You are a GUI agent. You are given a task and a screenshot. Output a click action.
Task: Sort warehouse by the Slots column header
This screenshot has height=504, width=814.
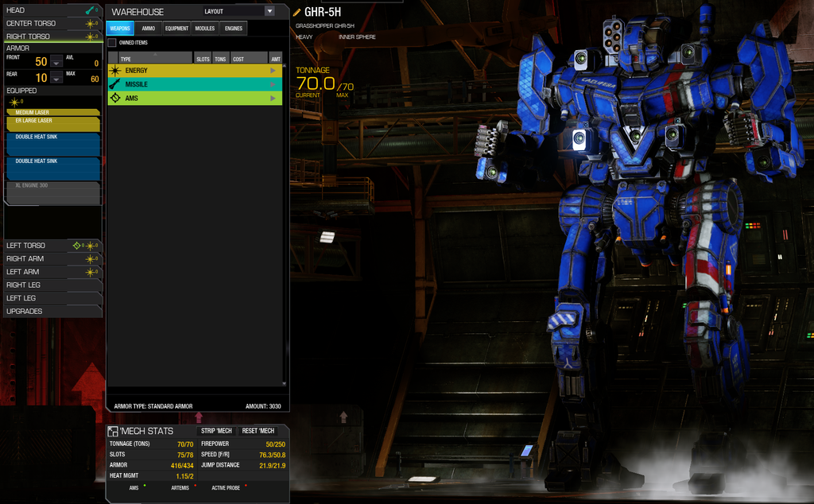[x=203, y=59]
